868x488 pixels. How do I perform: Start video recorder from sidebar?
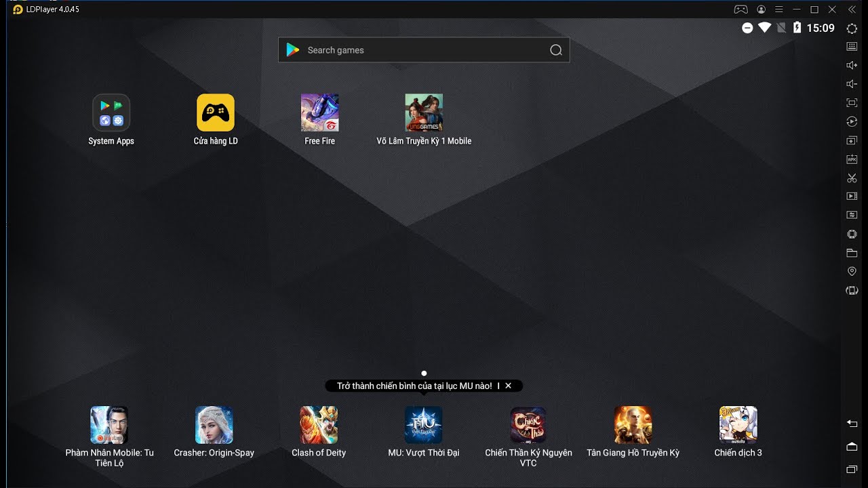(x=852, y=196)
